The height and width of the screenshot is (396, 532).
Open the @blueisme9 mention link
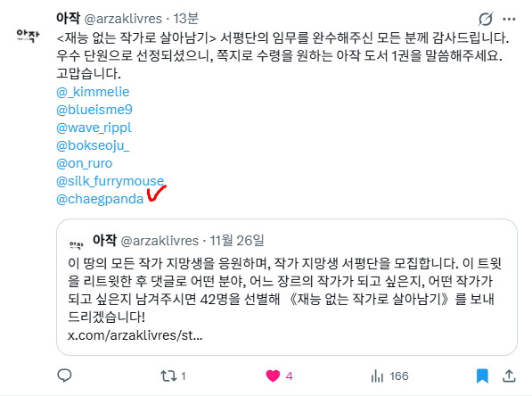click(x=94, y=110)
